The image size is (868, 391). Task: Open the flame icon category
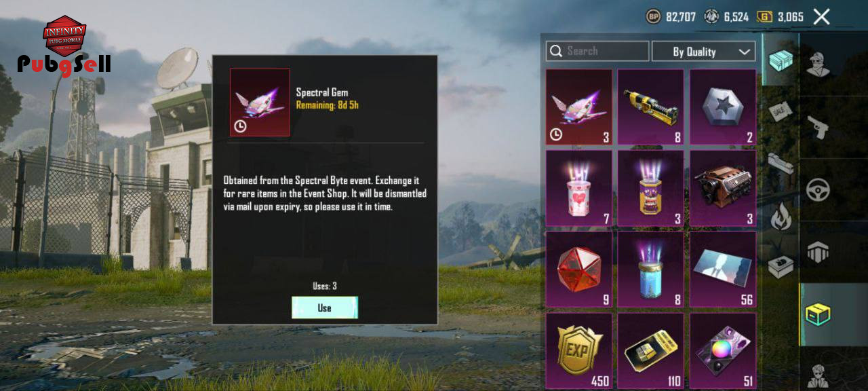pyautogui.click(x=781, y=217)
